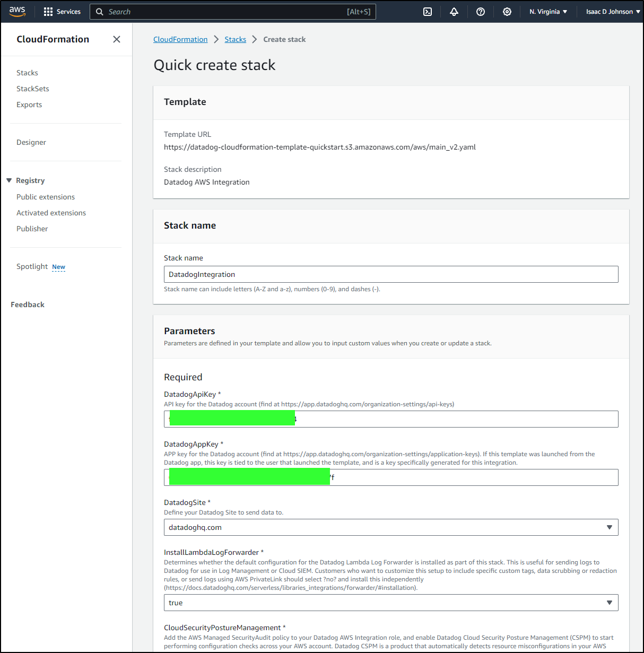Open StackSets in the sidebar
This screenshot has height=653, width=644.
(x=33, y=89)
